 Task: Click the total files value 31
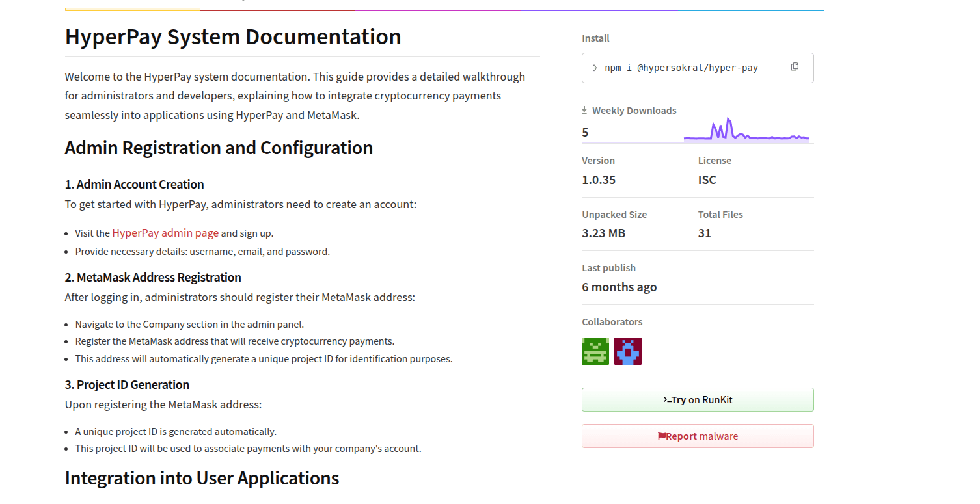pyautogui.click(x=705, y=233)
